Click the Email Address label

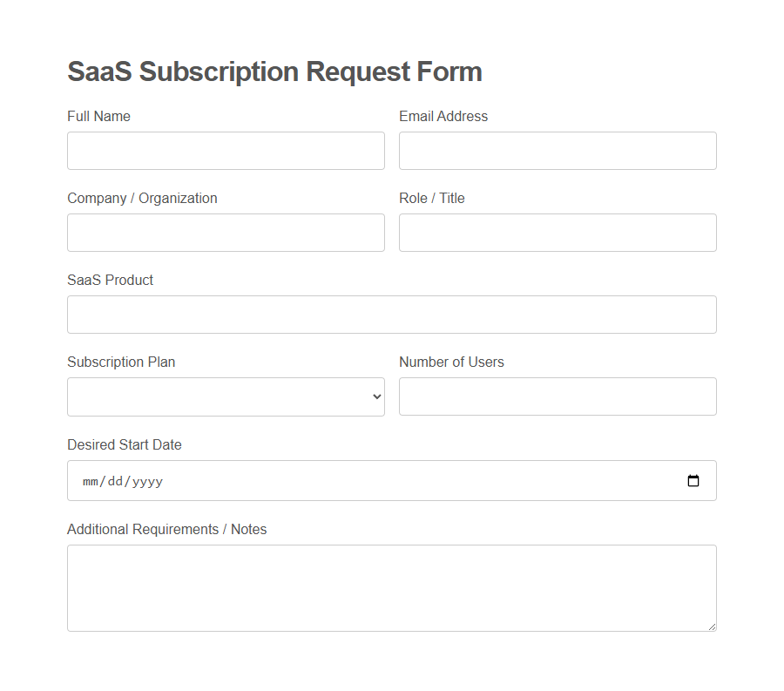tap(443, 116)
